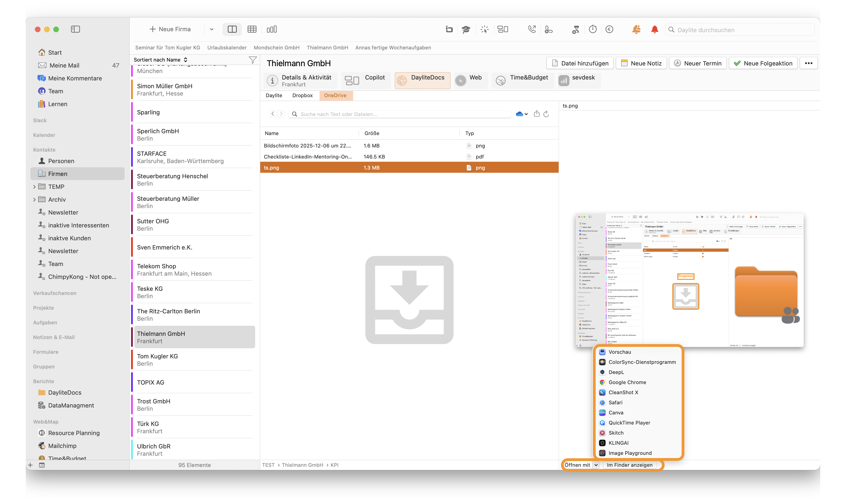Image resolution: width=846 pixels, height=504 pixels.
Task: Click the phone call icon in toolbar
Action: tap(532, 30)
